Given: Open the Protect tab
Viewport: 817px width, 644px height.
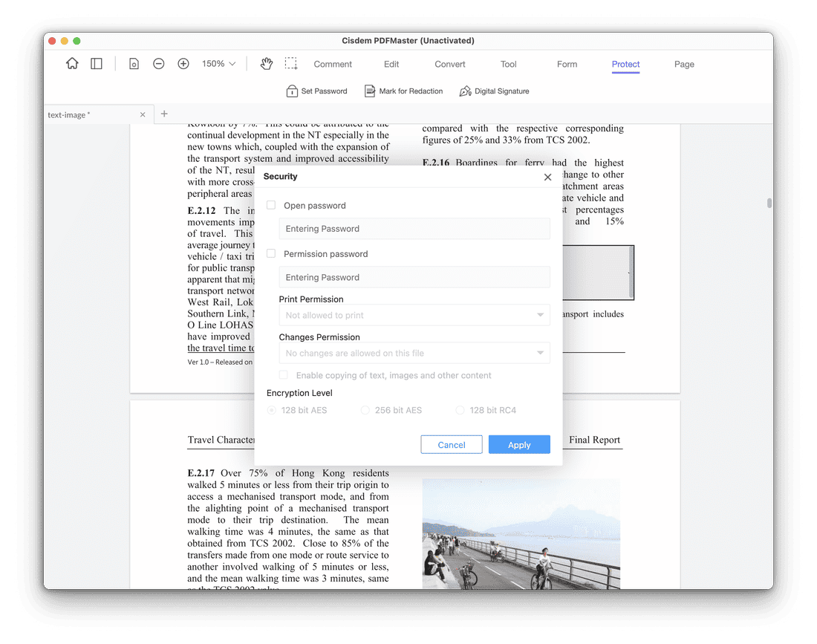Looking at the screenshot, I should pos(625,64).
